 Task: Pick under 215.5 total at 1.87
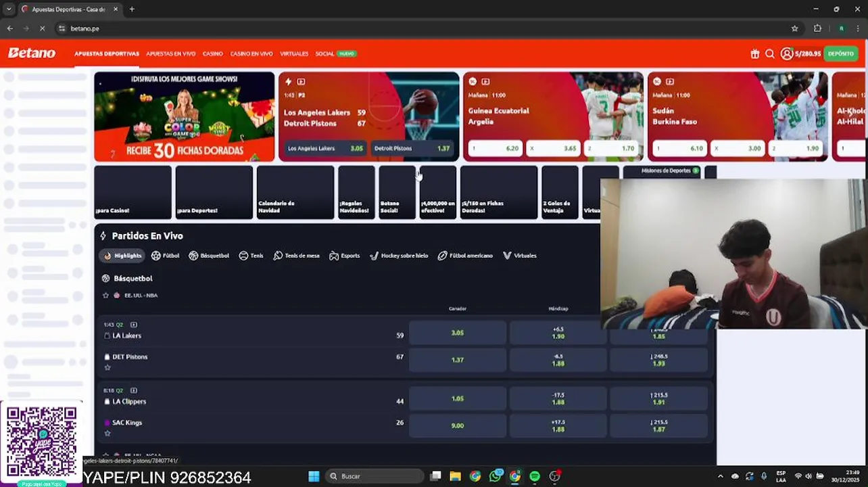point(658,425)
